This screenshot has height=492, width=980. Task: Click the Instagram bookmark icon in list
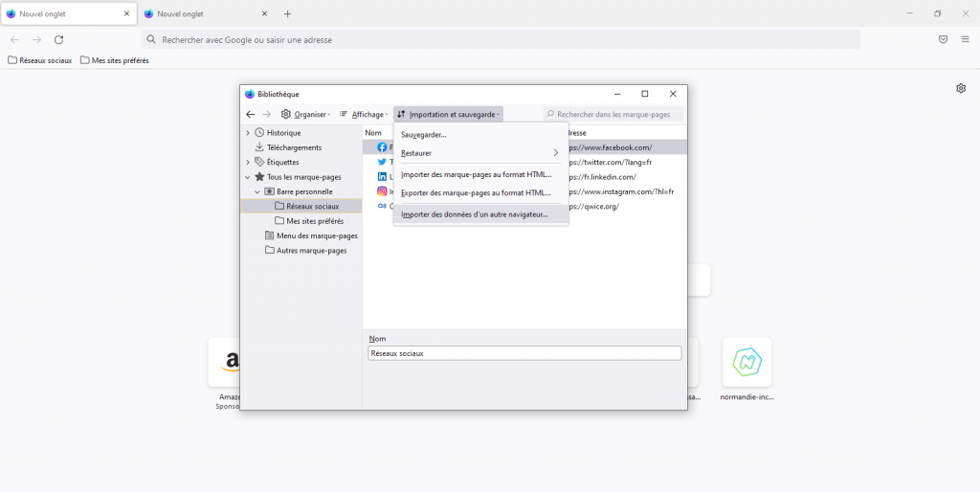coord(382,191)
